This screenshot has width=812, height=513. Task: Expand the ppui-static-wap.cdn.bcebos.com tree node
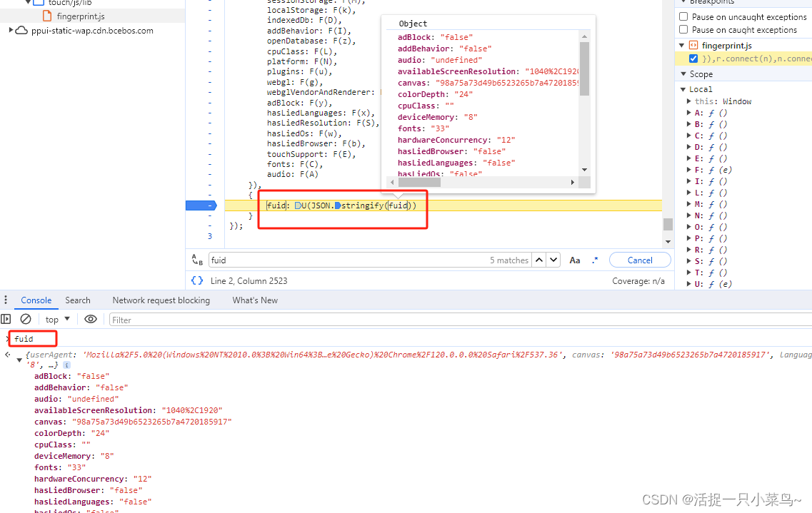11,31
